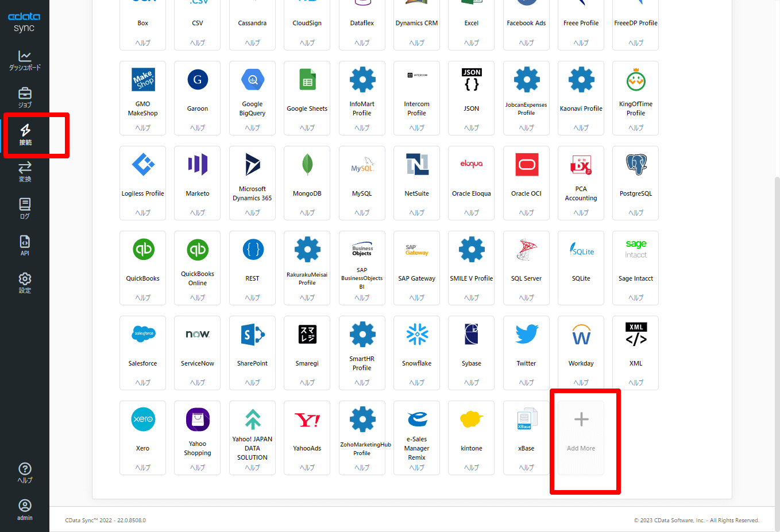Click the Sybase connector label
This screenshot has width=780, height=532.
click(x=472, y=364)
